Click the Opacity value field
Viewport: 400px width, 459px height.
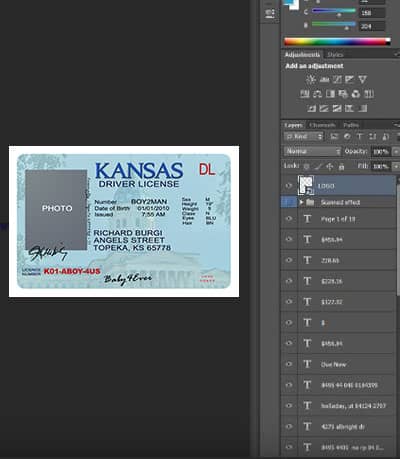380,152
